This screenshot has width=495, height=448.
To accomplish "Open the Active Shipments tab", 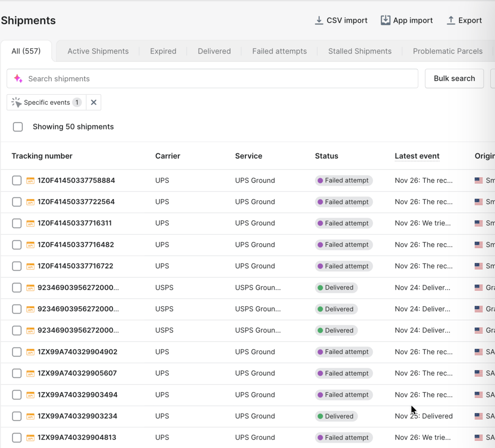I will [x=98, y=51].
